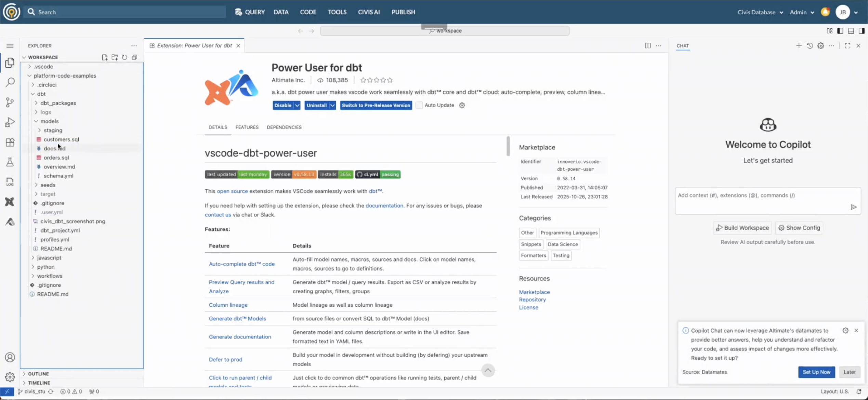Toggle the bottom panel layout icon
This screenshot has height=400, width=868.
click(x=851, y=31)
